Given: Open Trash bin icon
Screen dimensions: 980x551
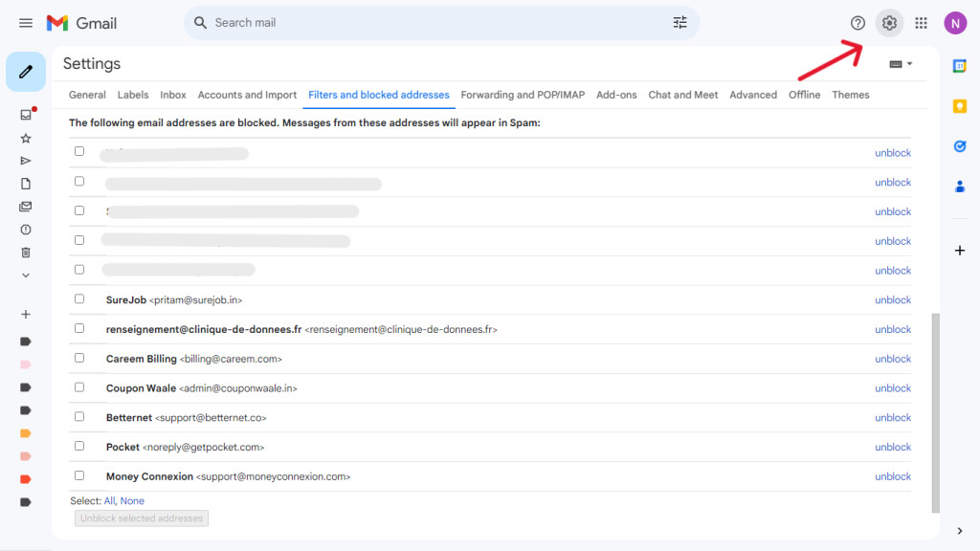Looking at the screenshot, I should click(26, 253).
